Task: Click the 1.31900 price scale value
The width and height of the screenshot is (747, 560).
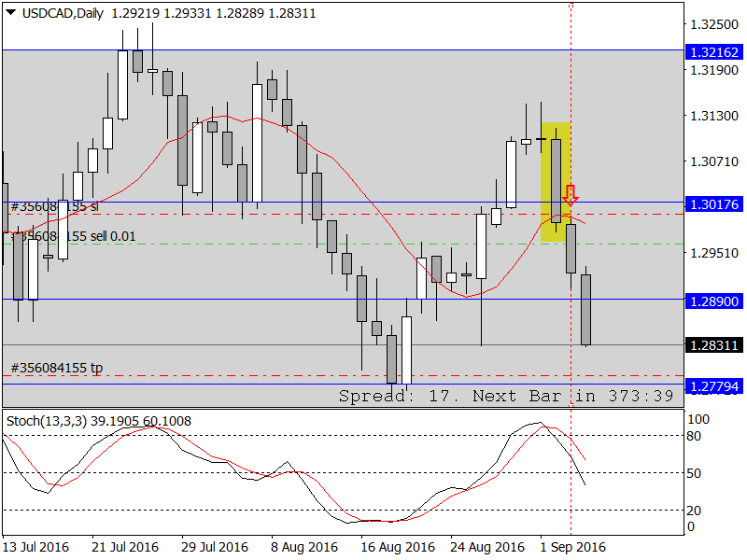Action: (x=714, y=70)
